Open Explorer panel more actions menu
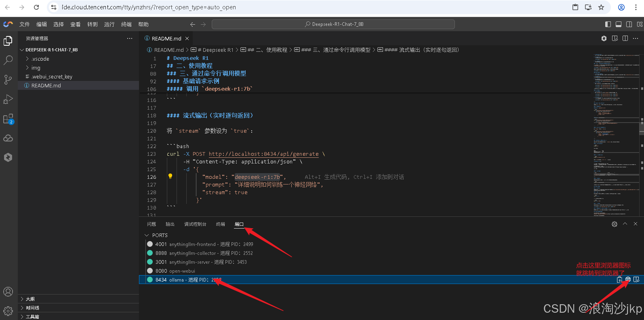 (130, 38)
